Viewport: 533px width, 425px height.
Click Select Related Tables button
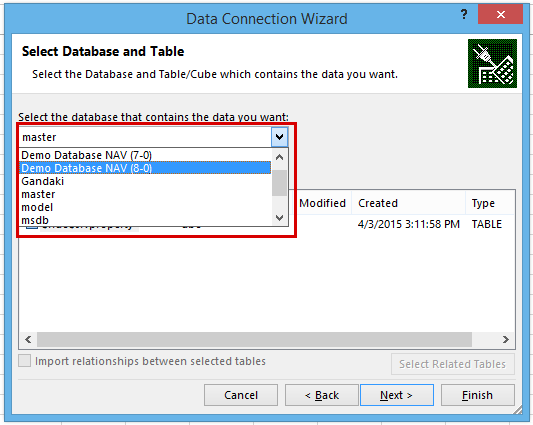click(452, 364)
